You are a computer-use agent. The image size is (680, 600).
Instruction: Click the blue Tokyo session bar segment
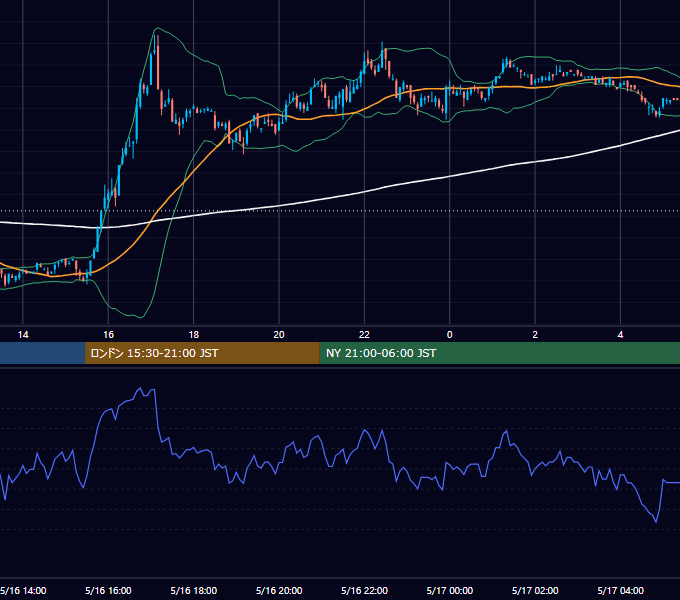click(x=42, y=353)
